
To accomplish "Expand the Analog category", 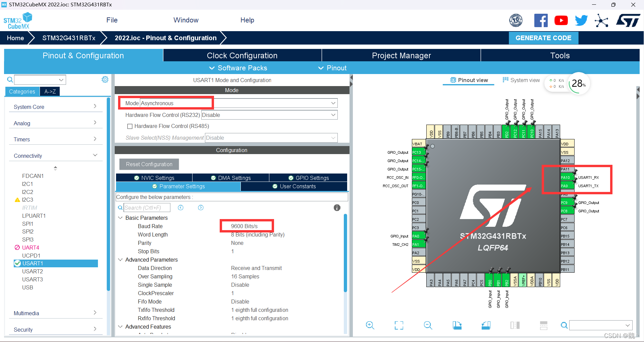I will pos(55,123).
